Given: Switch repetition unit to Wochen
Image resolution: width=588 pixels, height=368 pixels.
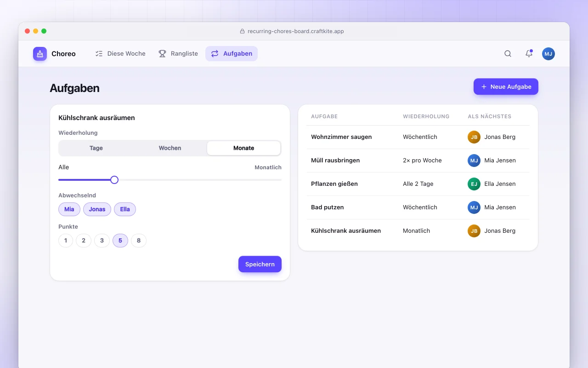Looking at the screenshot, I should 170,148.
